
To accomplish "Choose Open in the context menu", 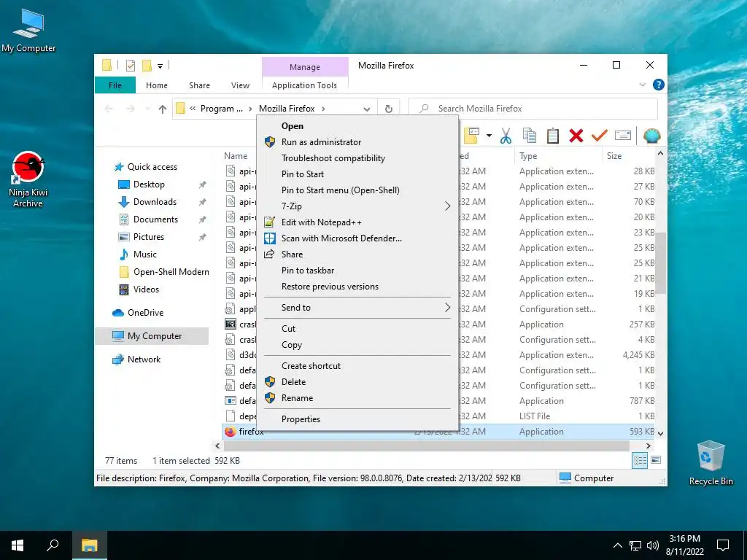I will 357,126.
